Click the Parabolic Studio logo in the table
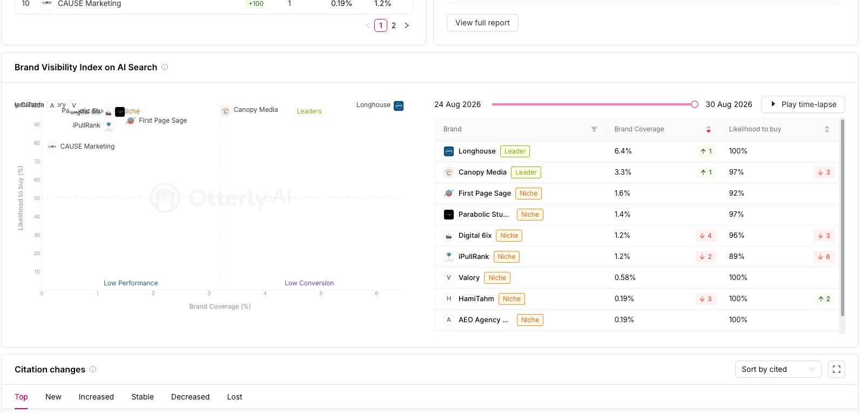Viewport: 868px width, 413px height. click(449, 215)
